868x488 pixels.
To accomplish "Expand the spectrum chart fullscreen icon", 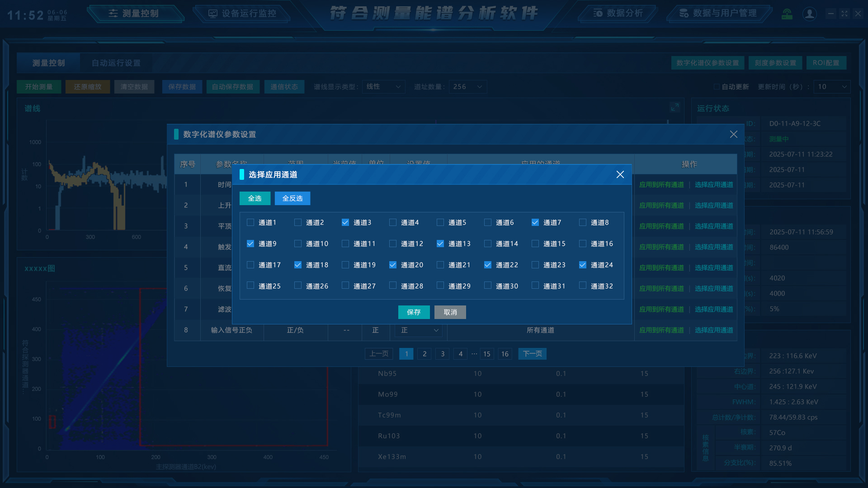I will pos(675,107).
